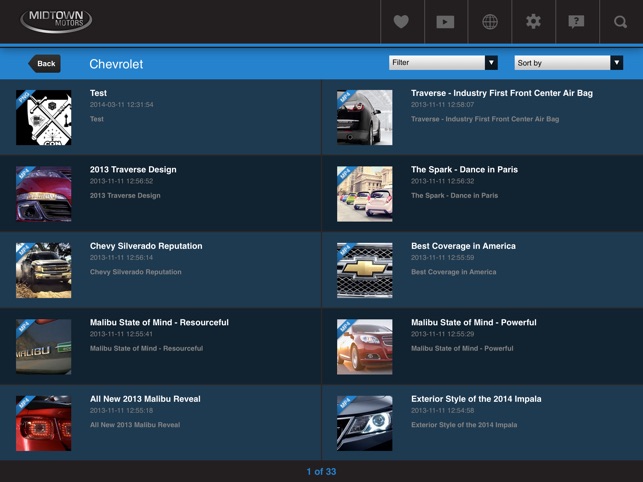This screenshot has height=482, width=643.
Task: Click the gray 'Exterior Style of the 2014 Impala' description
Action: tap(464, 425)
